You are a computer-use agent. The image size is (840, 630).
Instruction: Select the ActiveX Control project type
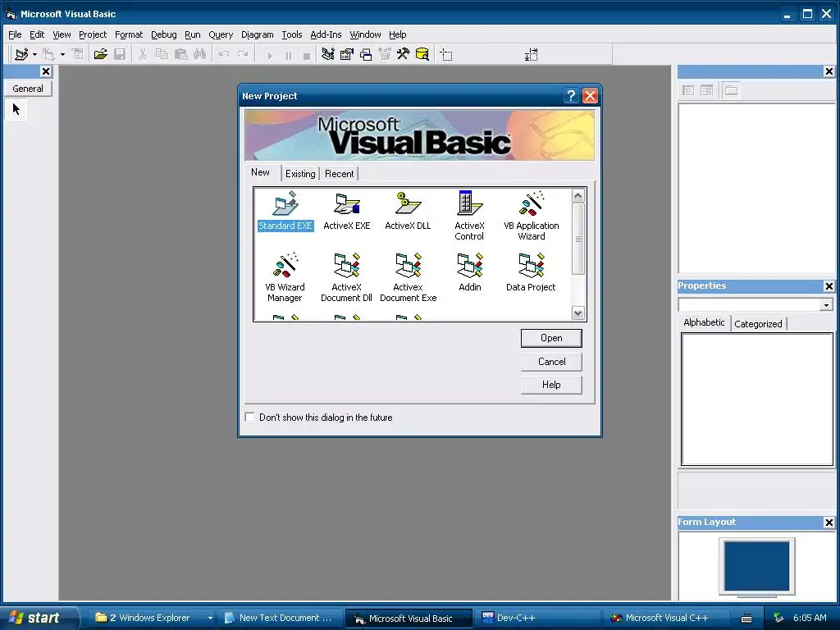469,216
